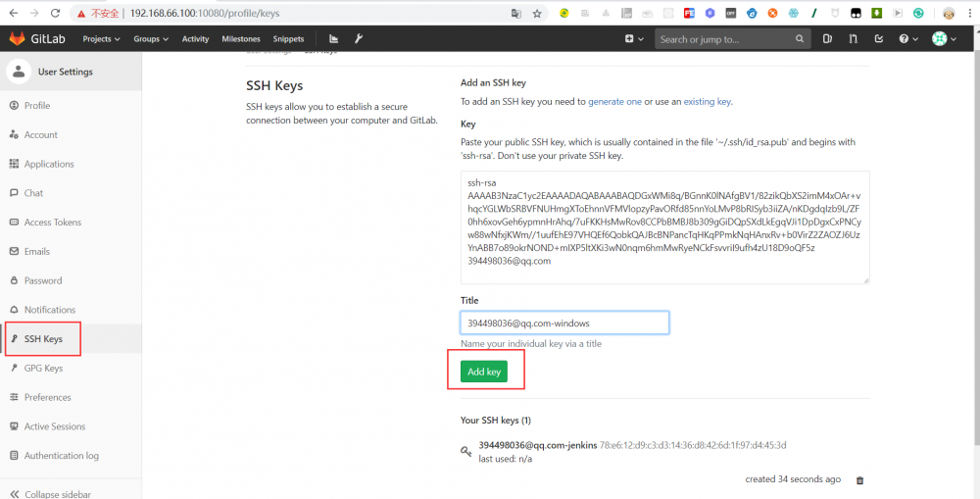Click the instance statistics chart icon
Image resolution: width=980 pixels, height=499 pixels.
coord(334,39)
